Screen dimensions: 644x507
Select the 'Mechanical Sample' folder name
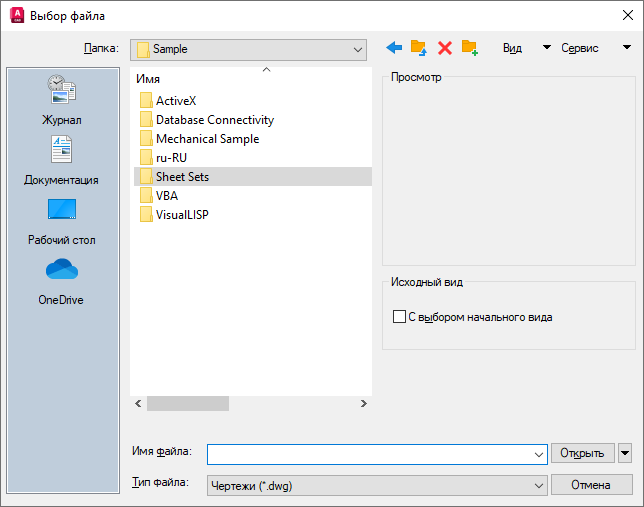point(207,139)
